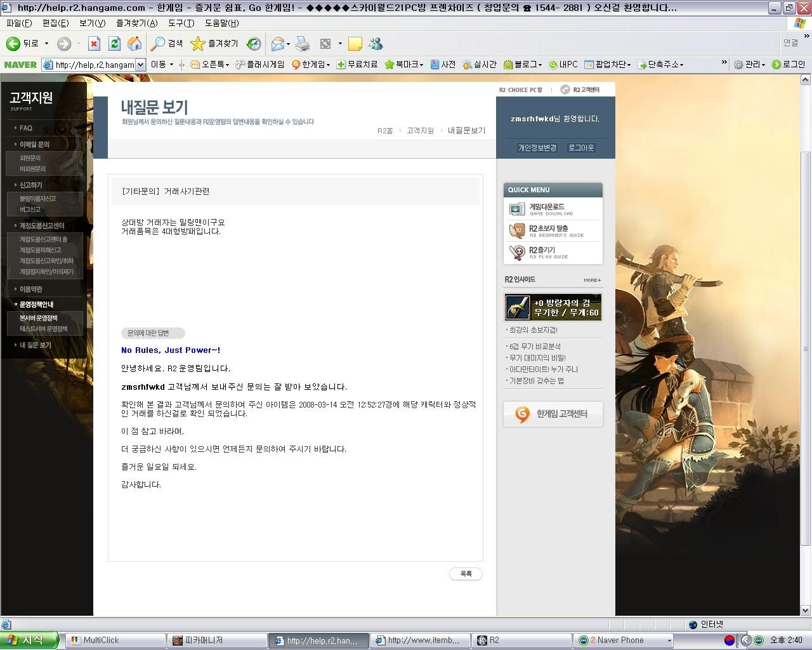Screen dimensions: 812x650
Task: Click the Forward arrow icon
Action: coord(63,44)
